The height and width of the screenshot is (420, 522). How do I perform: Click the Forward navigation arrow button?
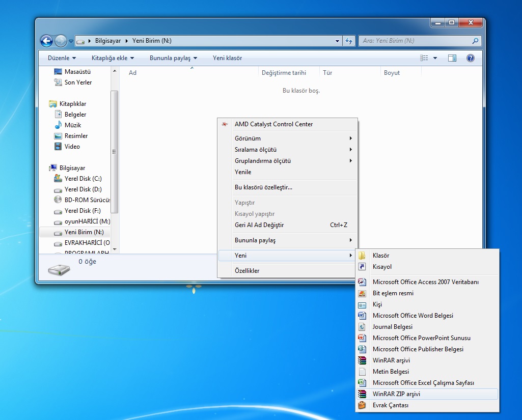pyautogui.click(x=61, y=41)
